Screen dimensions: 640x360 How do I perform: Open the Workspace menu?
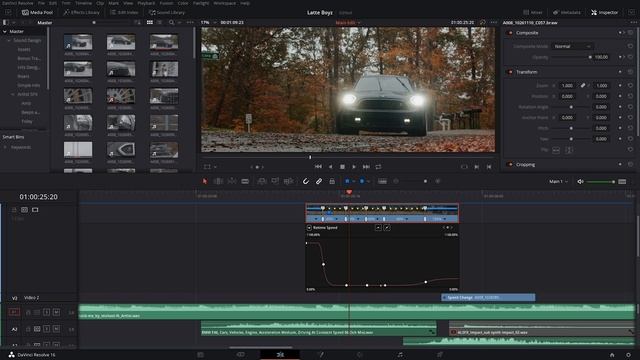(224, 3)
